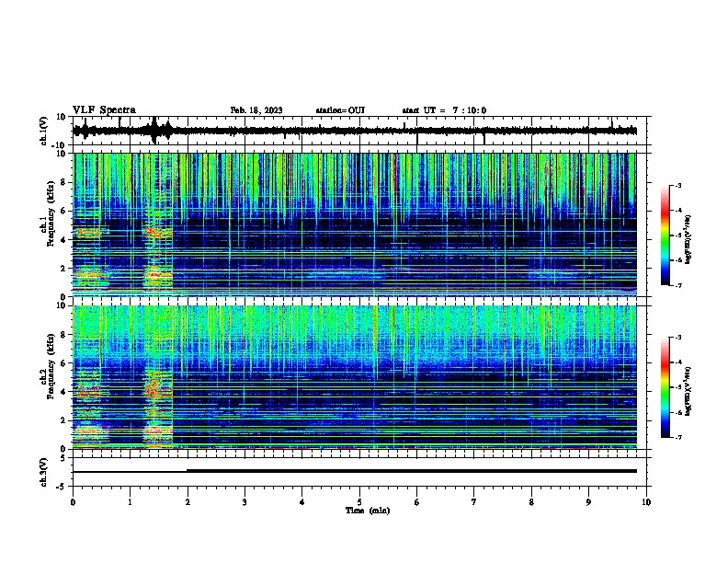Click the ch.1 color bar log(PSD) label
This screenshot has width=728, height=563.
[688, 239]
